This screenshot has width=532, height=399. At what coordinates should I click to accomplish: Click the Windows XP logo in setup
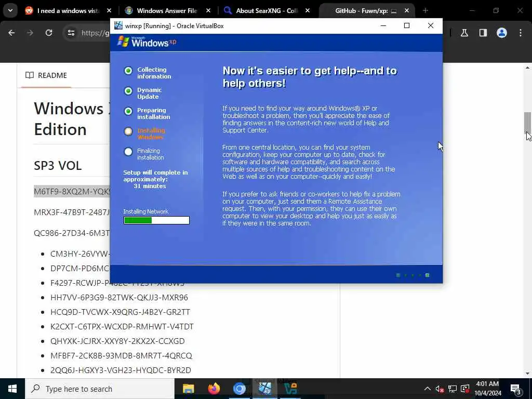point(147,42)
